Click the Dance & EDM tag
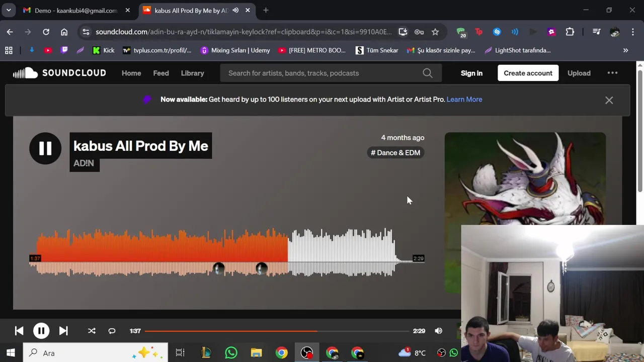The width and height of the screenshot is (644, 362). tap(395, 152)
